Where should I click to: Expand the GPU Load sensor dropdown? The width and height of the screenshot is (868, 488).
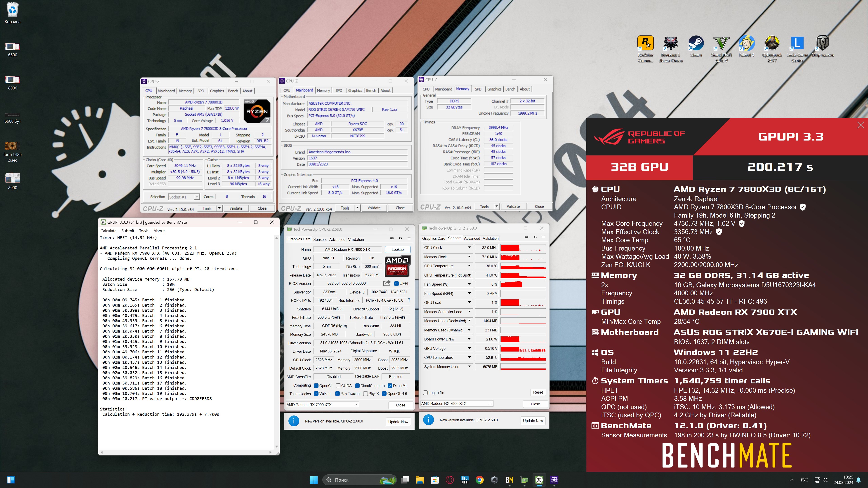469,303
